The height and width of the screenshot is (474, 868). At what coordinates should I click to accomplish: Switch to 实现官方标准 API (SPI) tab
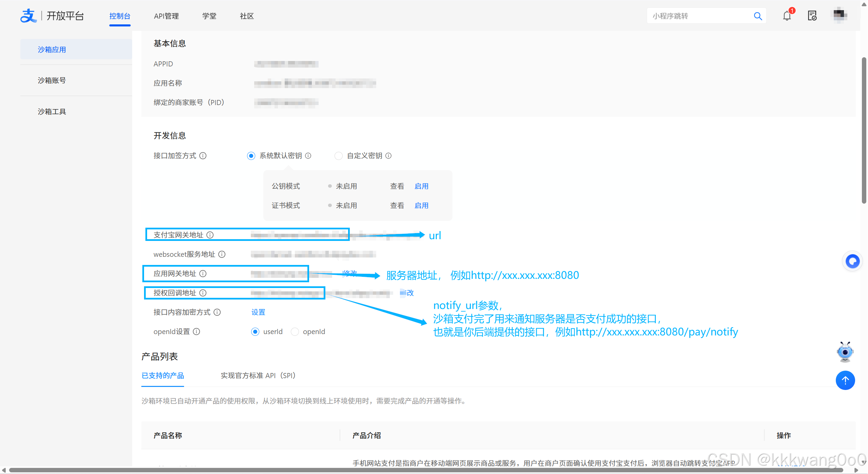click(x=258, y=375)
